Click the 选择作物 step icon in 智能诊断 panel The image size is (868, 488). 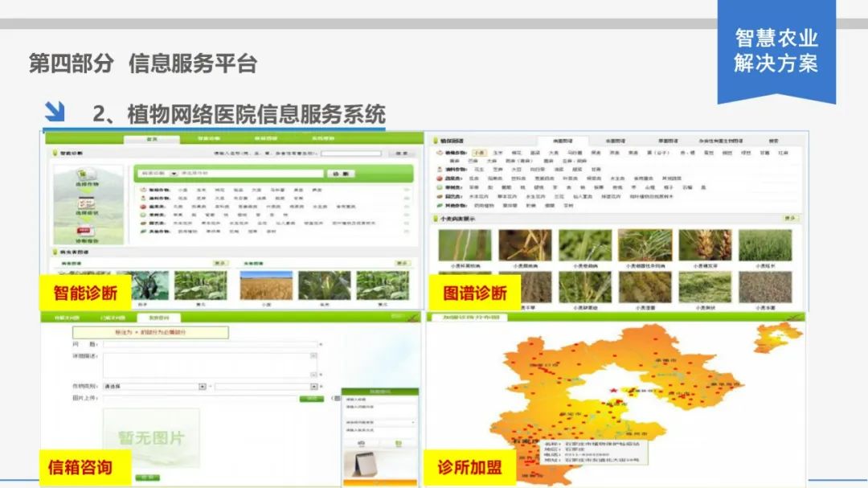tap(87, 175)
